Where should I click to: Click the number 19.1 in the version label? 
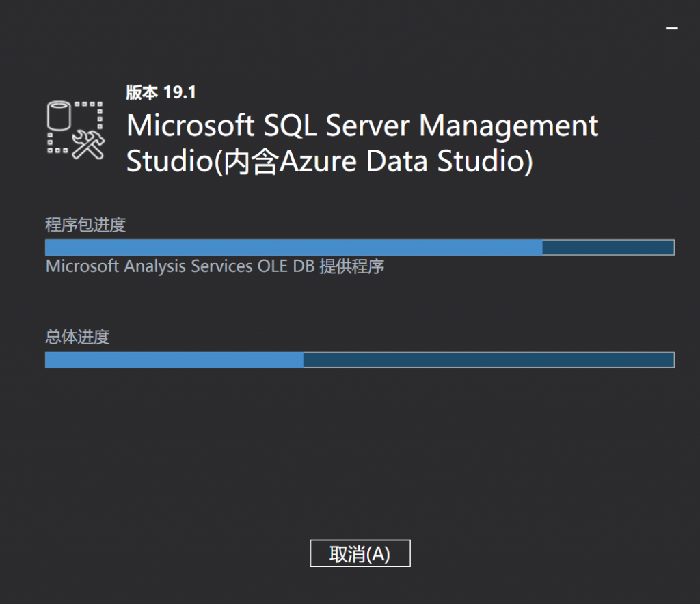pyautogui.click(x=180, y=92)
